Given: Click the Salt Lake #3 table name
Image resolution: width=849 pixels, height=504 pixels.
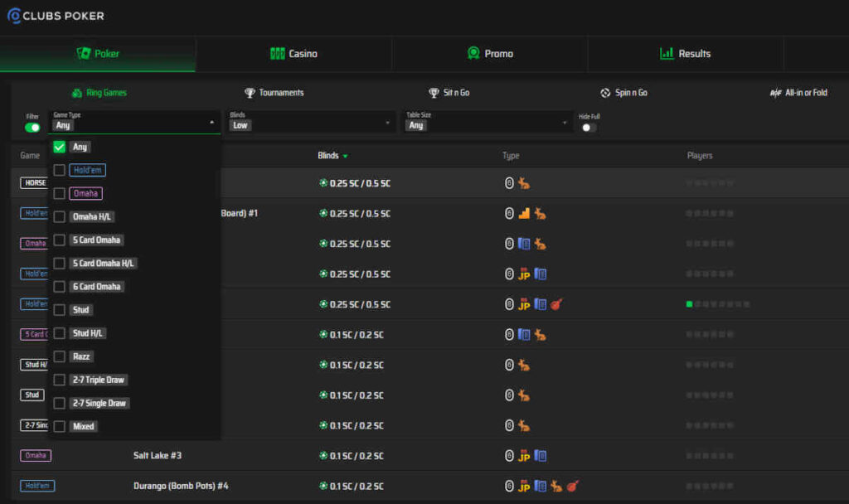Looking at the screenshot, I should pos(158,455).
